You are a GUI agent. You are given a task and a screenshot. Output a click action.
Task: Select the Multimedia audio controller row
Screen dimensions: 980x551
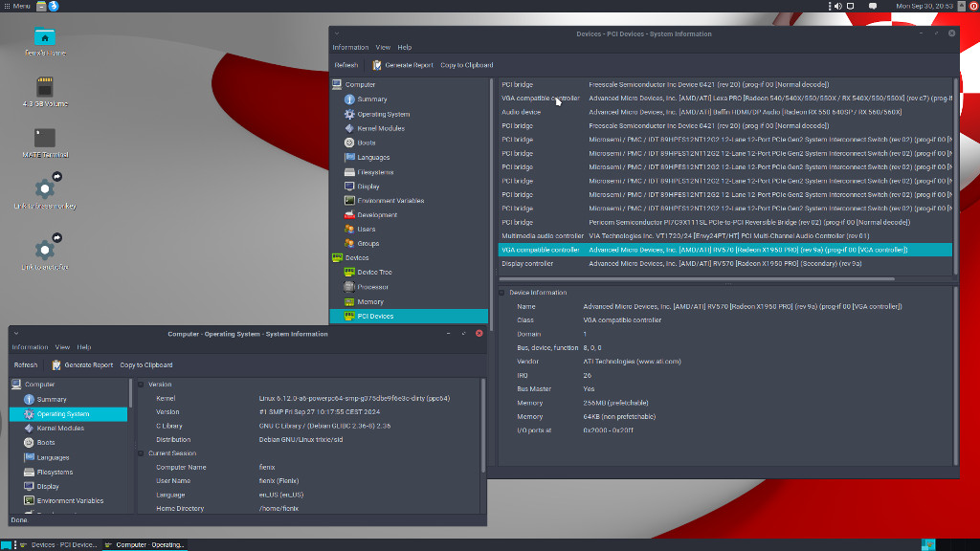725,236
